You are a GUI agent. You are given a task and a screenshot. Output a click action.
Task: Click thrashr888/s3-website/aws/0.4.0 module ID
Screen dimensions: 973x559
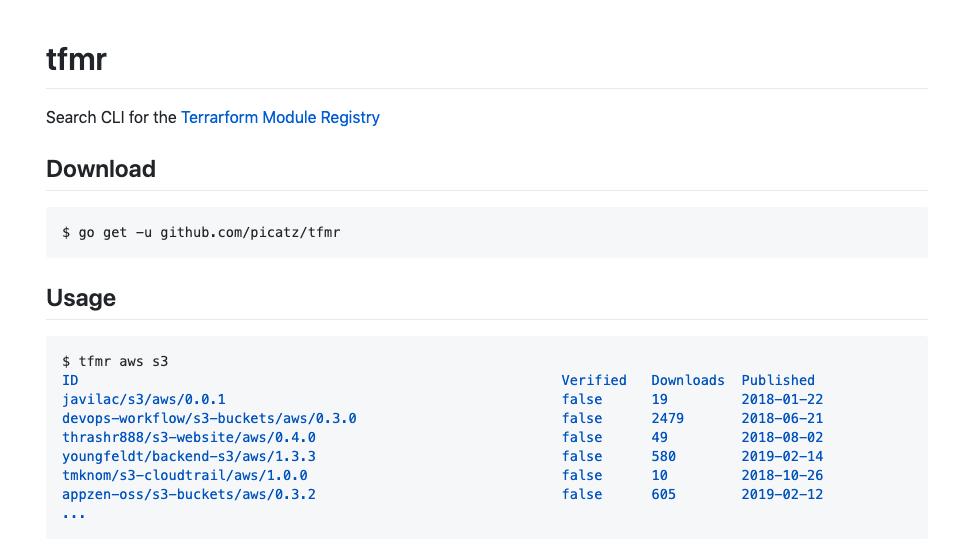tap(189, 437)
